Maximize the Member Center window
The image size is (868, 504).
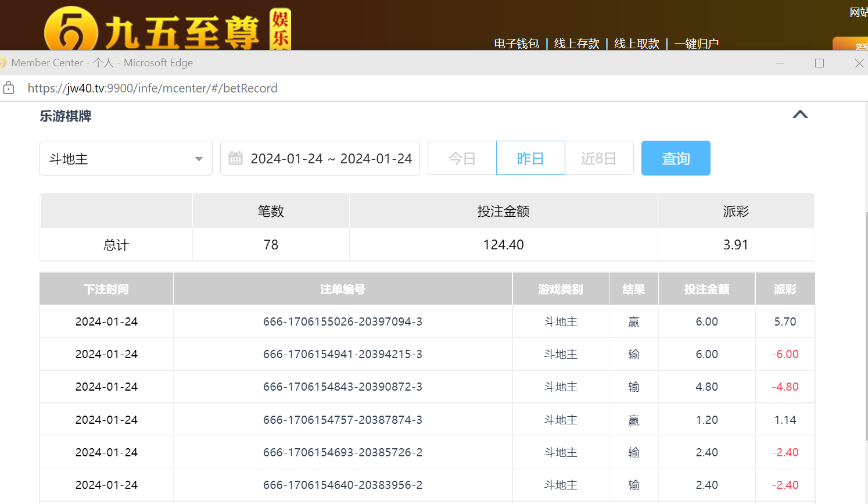click(819, 63)
